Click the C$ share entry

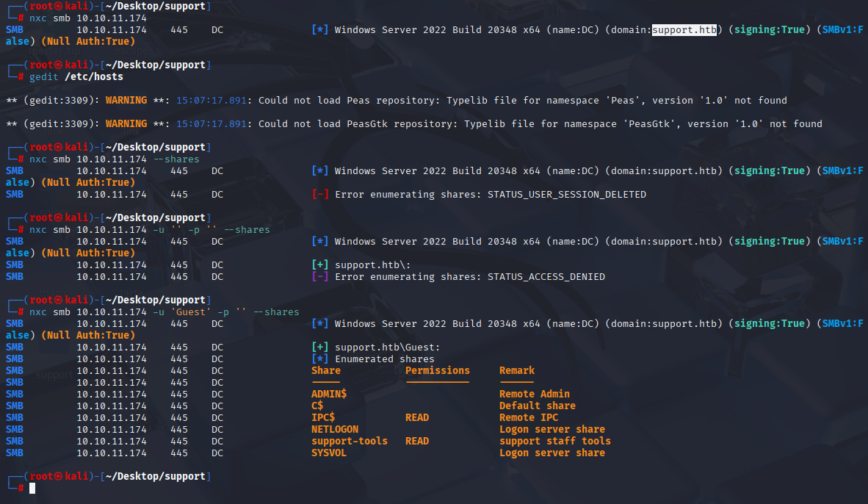click(317, 406)
